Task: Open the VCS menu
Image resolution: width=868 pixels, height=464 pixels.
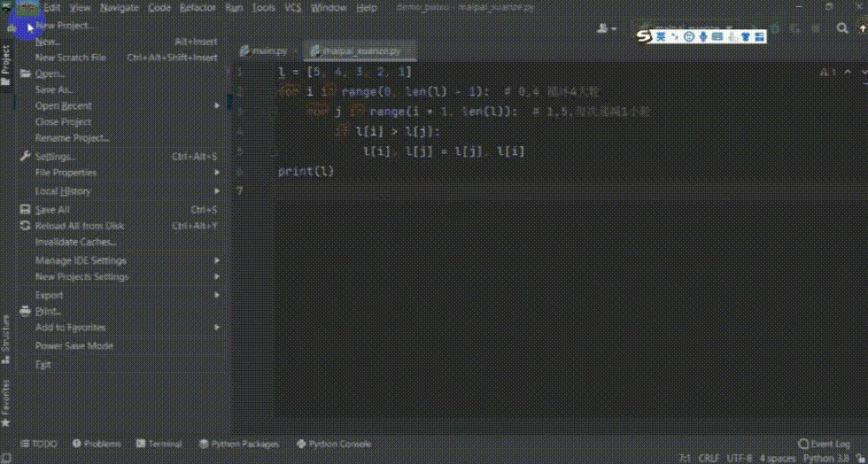Action: [x=293, y=8]
